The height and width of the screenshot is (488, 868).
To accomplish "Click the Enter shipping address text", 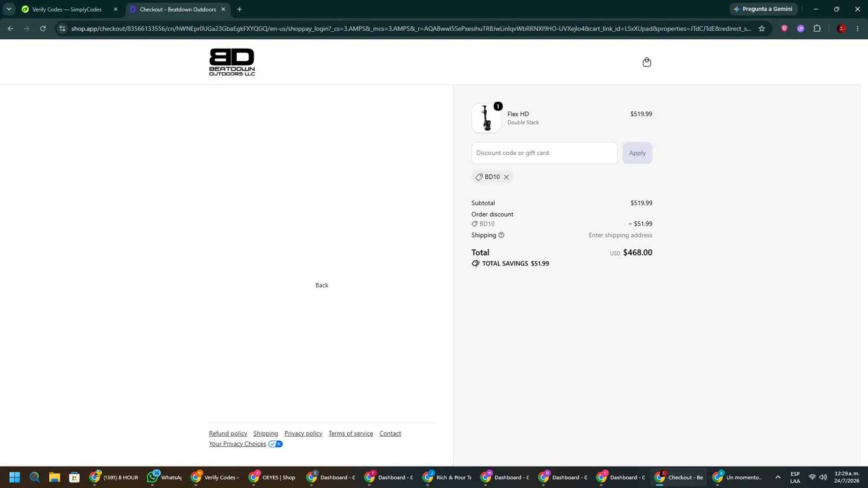I will click(620, 235).
